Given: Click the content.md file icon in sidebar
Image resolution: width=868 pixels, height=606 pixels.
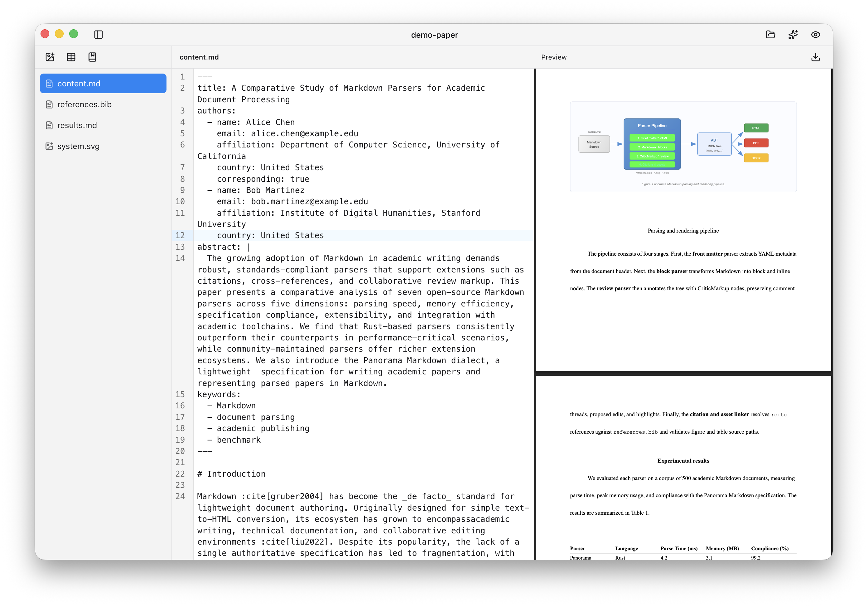Looking at the screenshot, I should pyautogui.click(x=49, y=84).
